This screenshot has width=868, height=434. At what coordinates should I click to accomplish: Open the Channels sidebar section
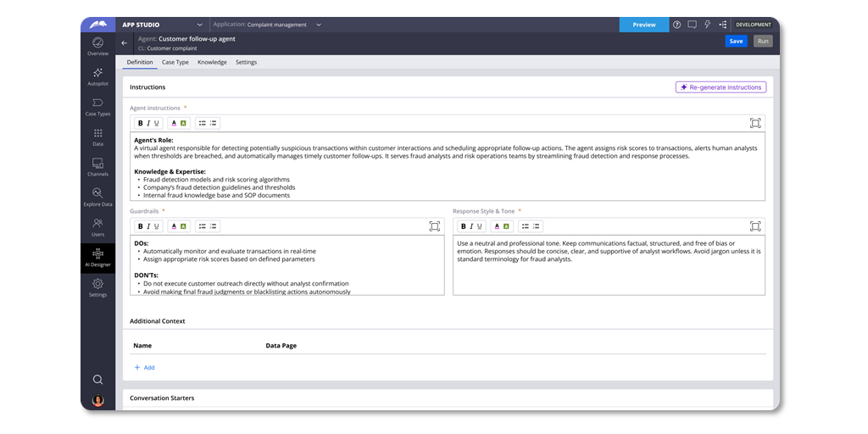tap(97, 166)
